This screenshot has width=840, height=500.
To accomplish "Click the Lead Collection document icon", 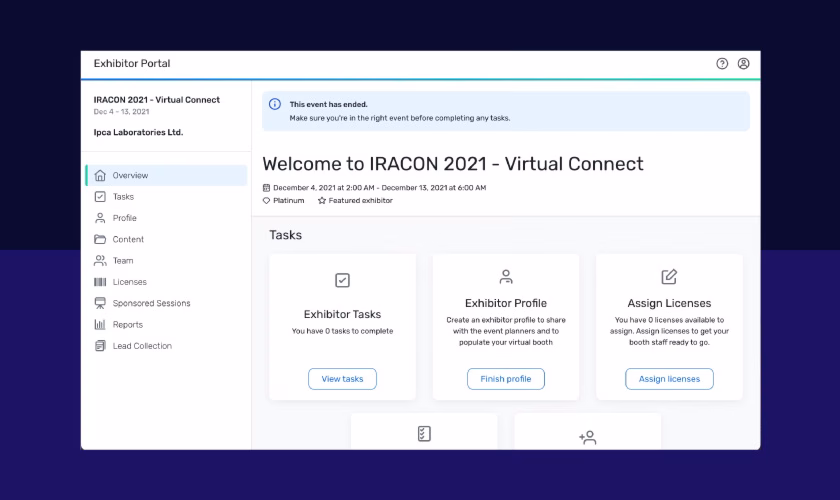I will [100, 346].
